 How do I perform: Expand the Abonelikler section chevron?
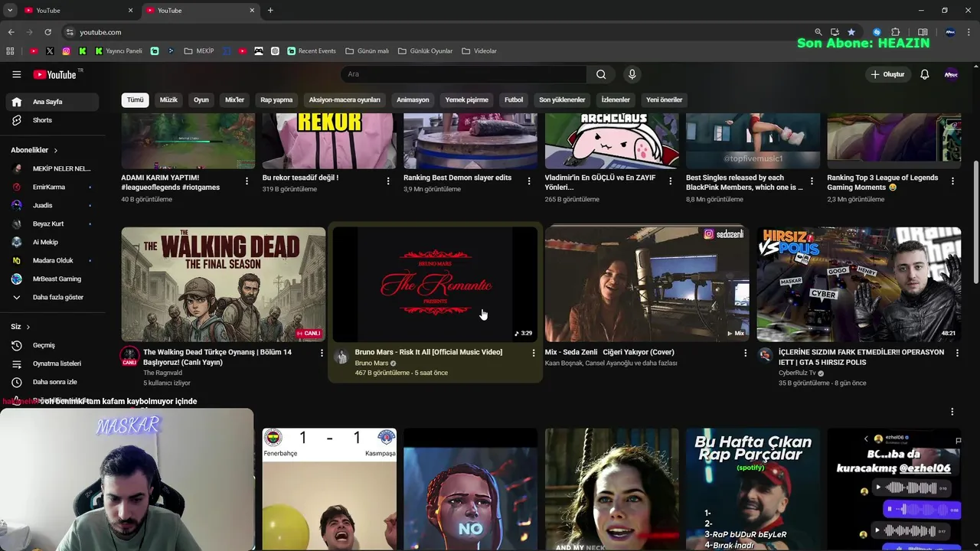pyautogui.click(x=56, y=150)
